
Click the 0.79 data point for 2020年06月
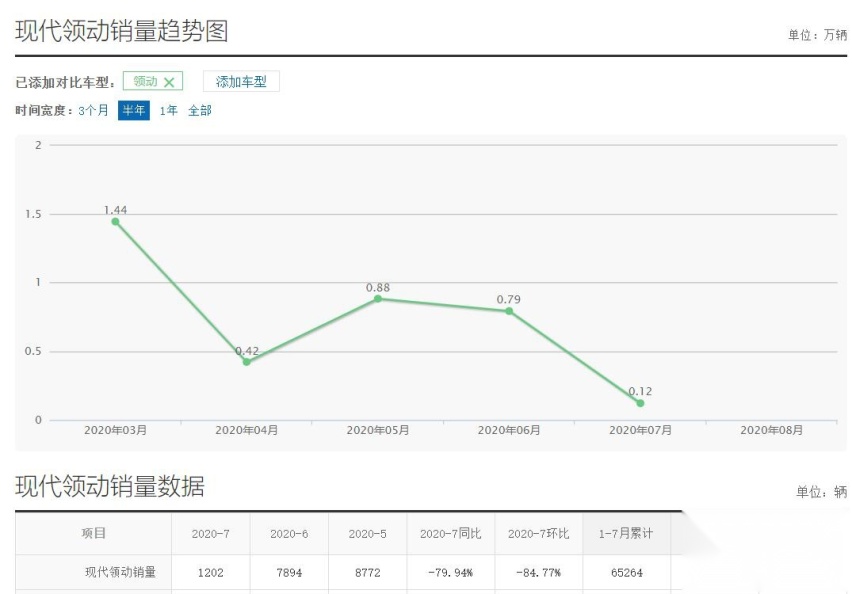pos(509,311)
